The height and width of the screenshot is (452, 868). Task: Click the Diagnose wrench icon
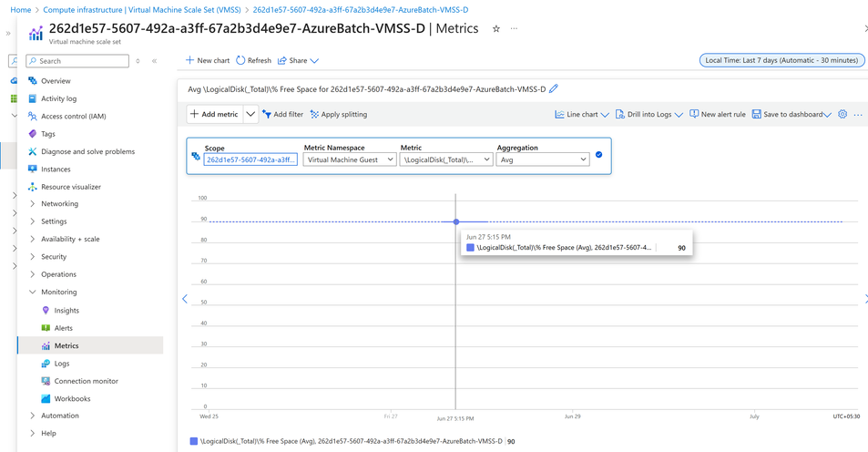click(x=32, y=152)
